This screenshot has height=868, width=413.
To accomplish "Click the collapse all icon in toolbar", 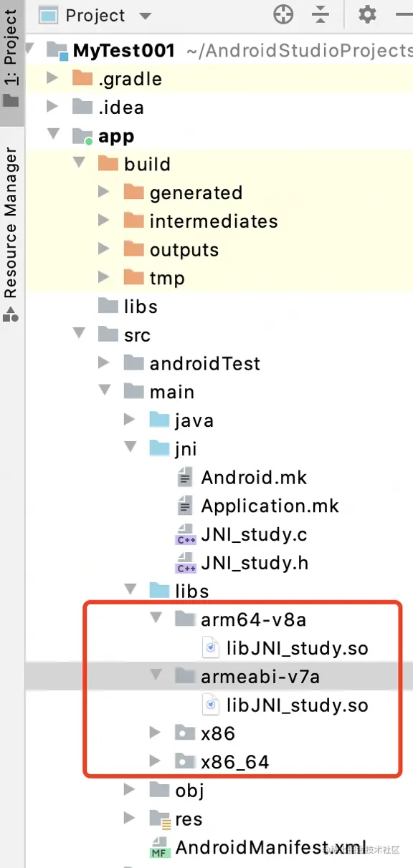I will click(x=321, y=14).
